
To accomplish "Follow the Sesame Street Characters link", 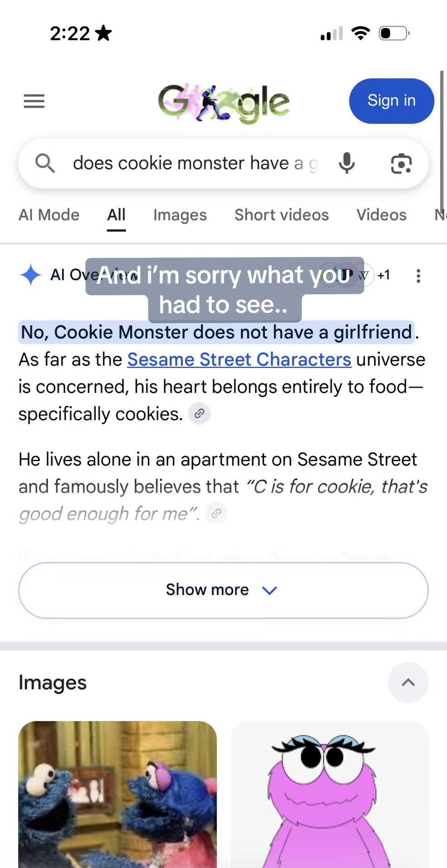I will point(239,360).
